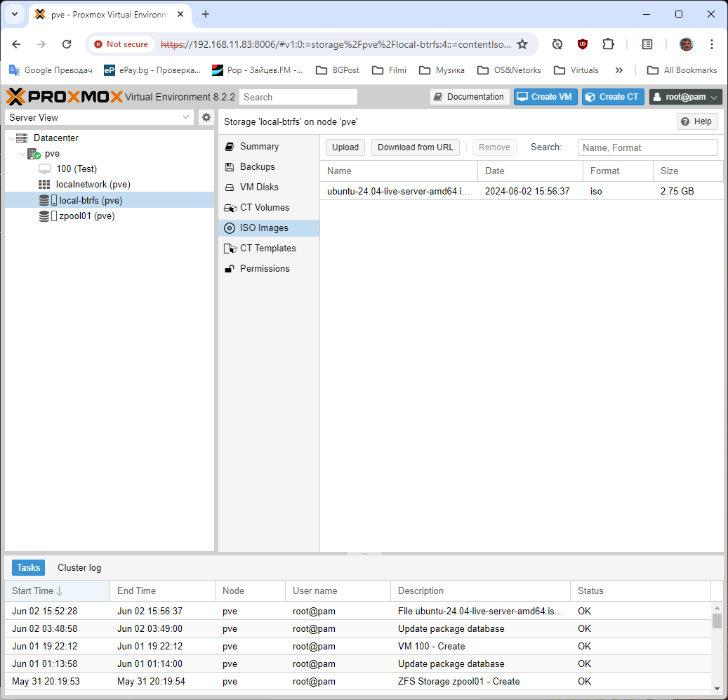Click the CT Templates icon
This screenshot has height=700, width=728.
click(x=230, y=249)
